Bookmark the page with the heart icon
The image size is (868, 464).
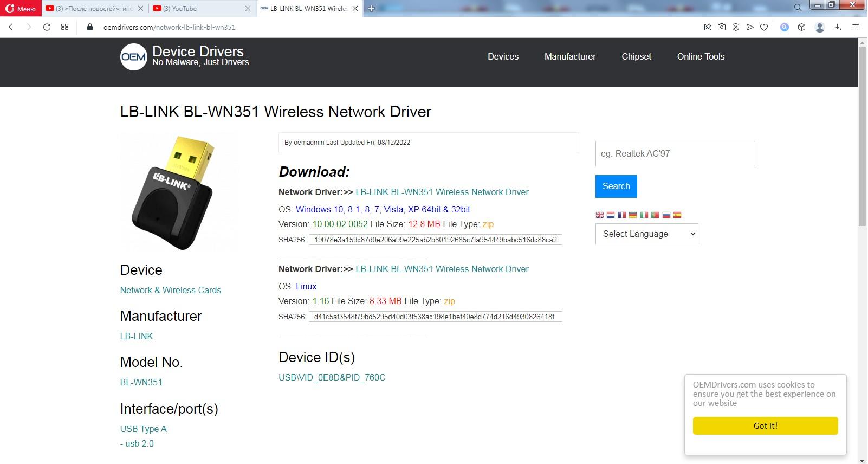point(764,27)
